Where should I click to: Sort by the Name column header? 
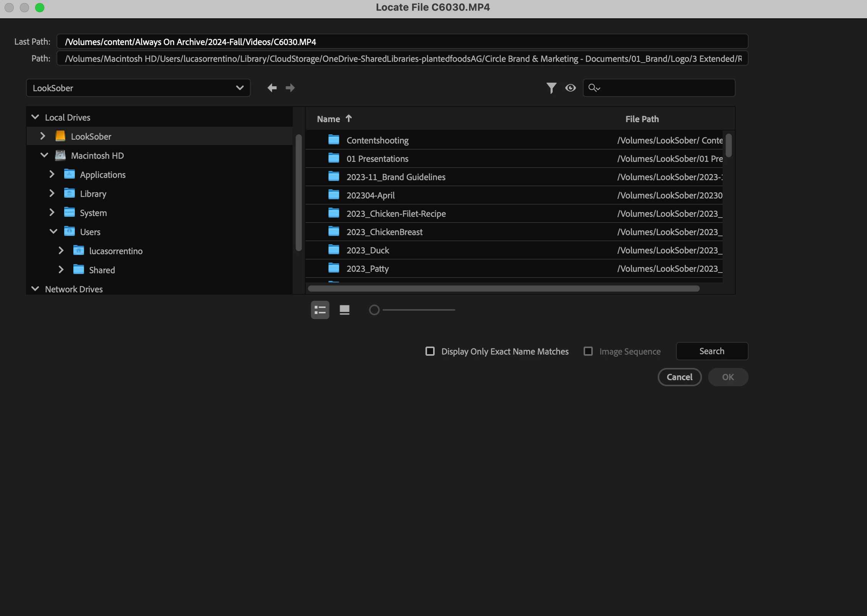click(328, 119)
